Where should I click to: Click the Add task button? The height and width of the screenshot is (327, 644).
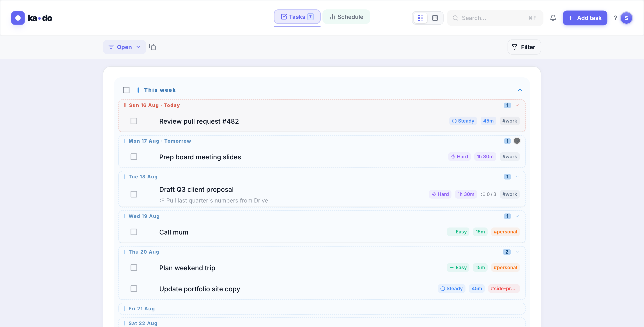point(585,18)
